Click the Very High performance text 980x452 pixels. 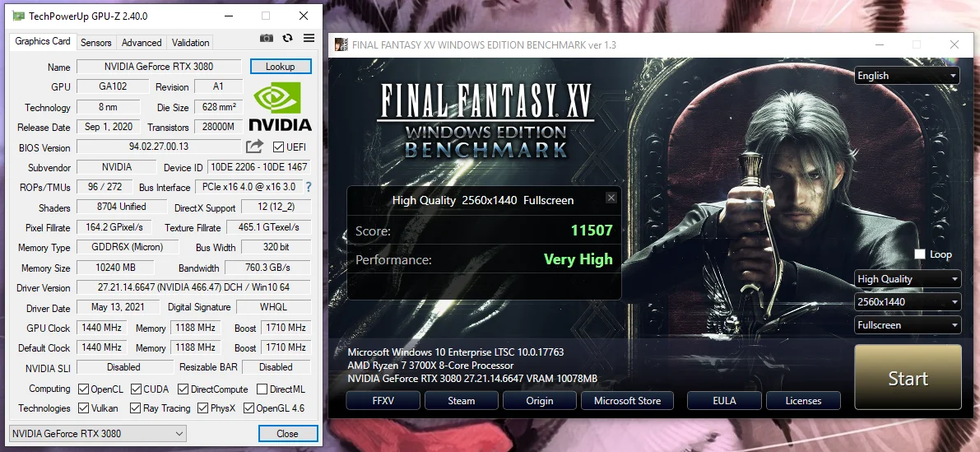(x=578, y=259)
